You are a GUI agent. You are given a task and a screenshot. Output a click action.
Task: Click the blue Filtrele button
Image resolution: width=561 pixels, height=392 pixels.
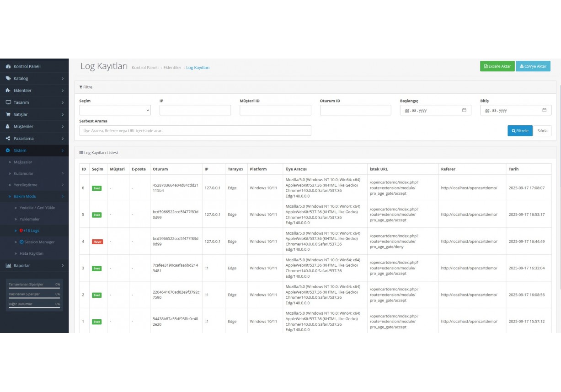click(520, 131)
